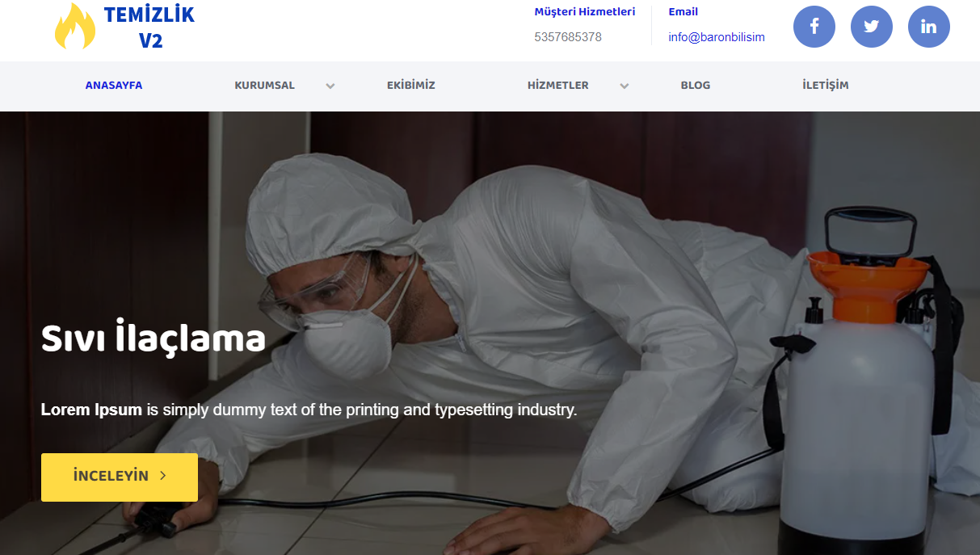Go to the Blog menu item
Viewport: 980px width, 555px height.
(x=696, y=85)
